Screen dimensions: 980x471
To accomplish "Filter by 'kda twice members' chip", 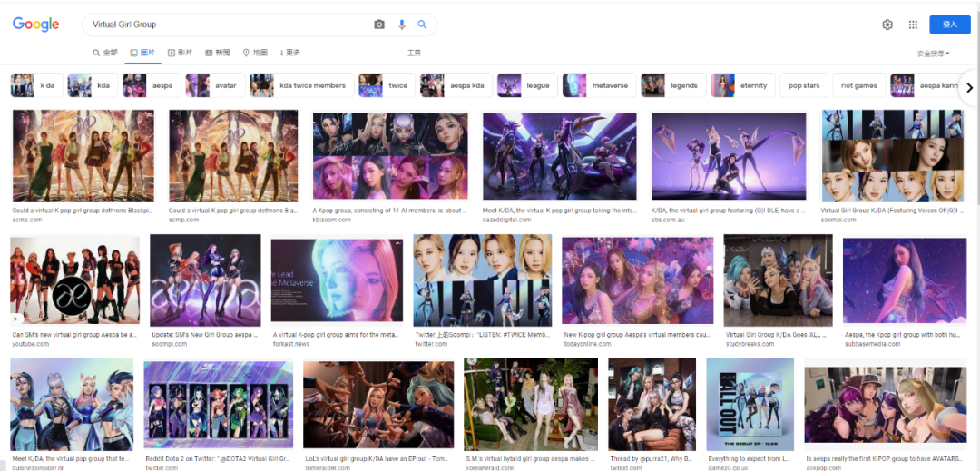I will [x=302, y=85].
